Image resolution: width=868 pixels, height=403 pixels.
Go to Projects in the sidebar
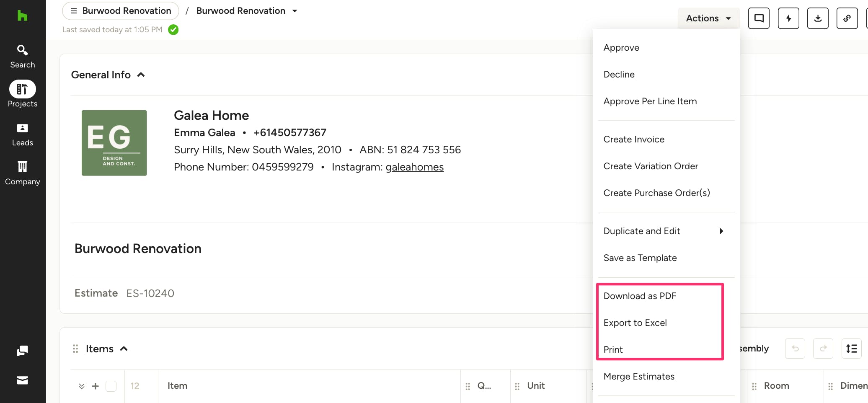click(23, 94)
